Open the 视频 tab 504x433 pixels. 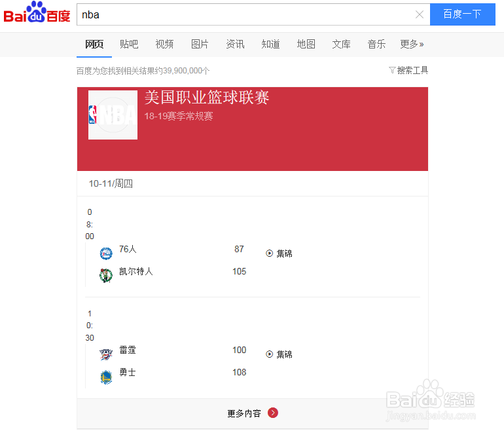pos(164,44)
